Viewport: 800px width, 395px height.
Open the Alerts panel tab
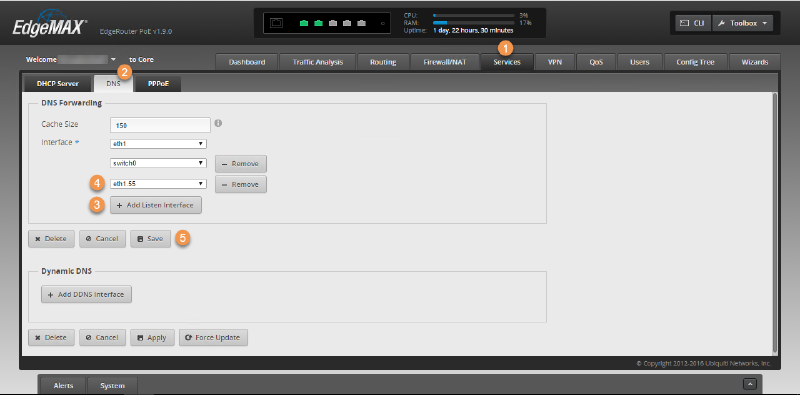coord(63,385)
